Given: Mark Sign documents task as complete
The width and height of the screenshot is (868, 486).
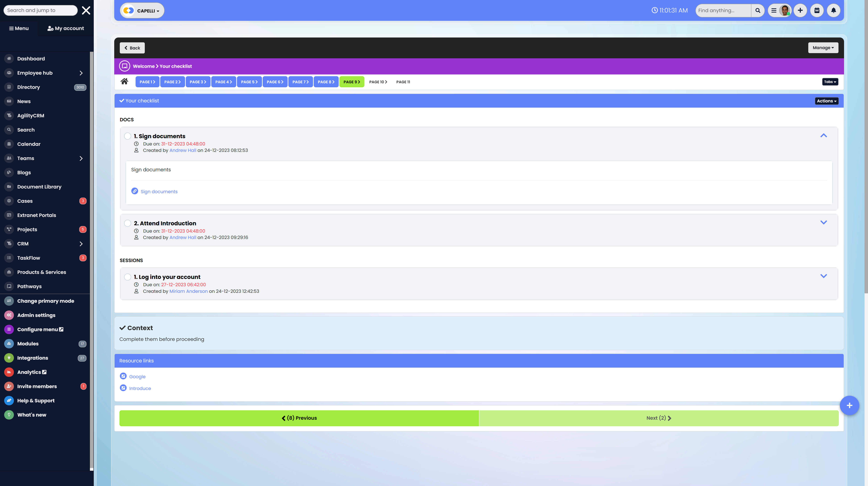Looking at the screenshot, I should pyautogui.click(x=128, y=136).
